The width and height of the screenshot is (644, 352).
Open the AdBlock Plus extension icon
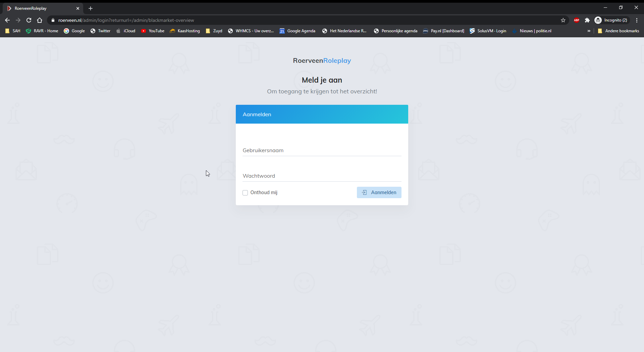577,20
